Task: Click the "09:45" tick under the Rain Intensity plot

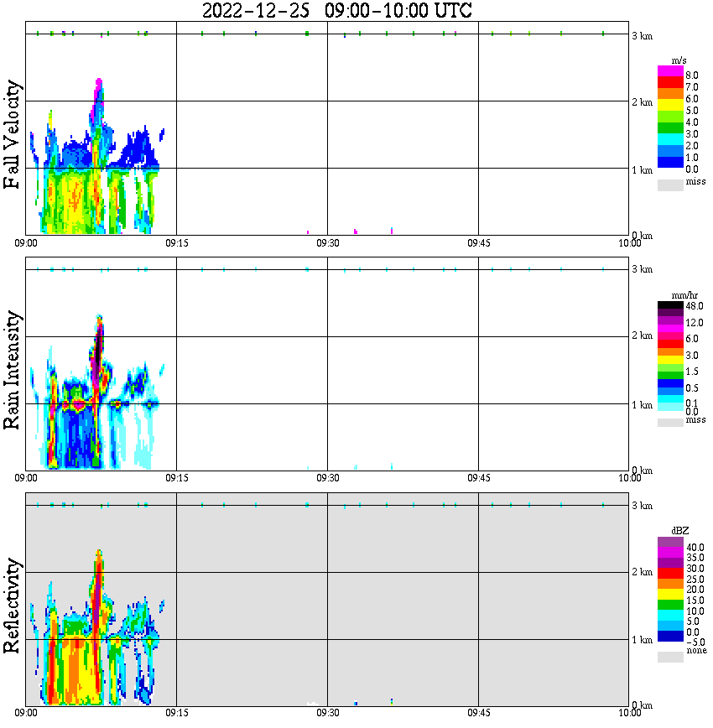Action: (478, 478)
